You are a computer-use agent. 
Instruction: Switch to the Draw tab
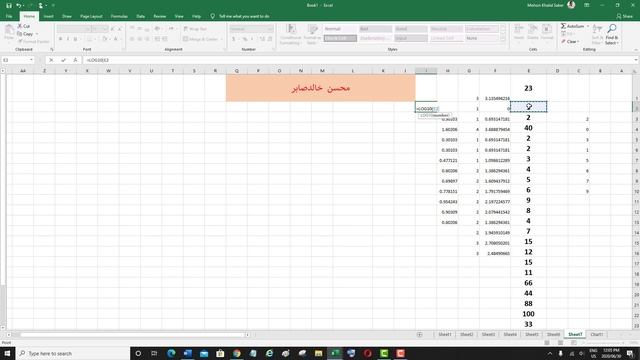[x=67, y=16]
